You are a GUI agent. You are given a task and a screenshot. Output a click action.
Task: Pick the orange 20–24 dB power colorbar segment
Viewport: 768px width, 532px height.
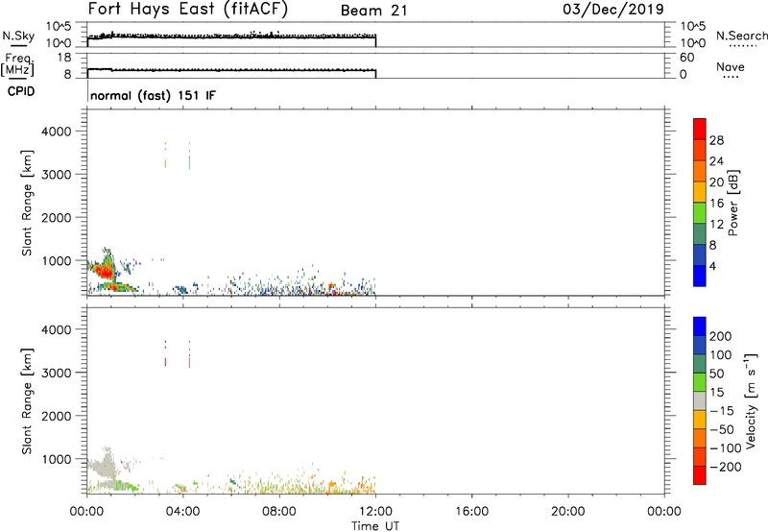pyautogui.click(x=700, y=171)
